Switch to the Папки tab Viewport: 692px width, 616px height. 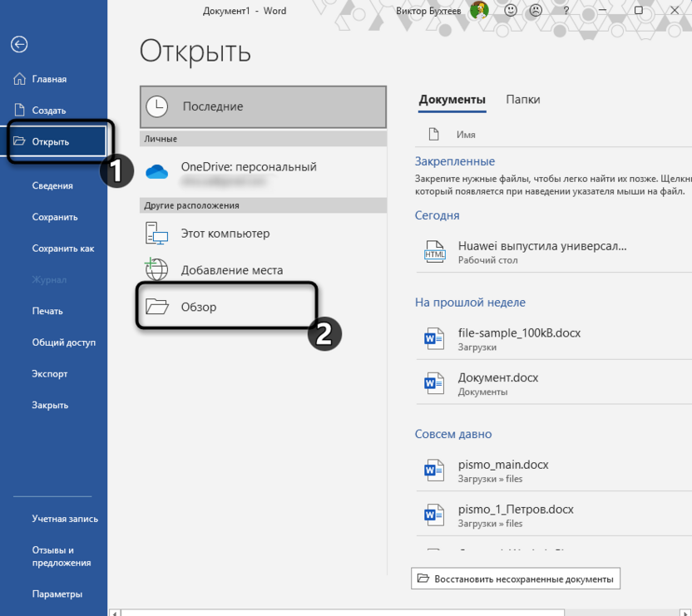[x=523, y=100]
